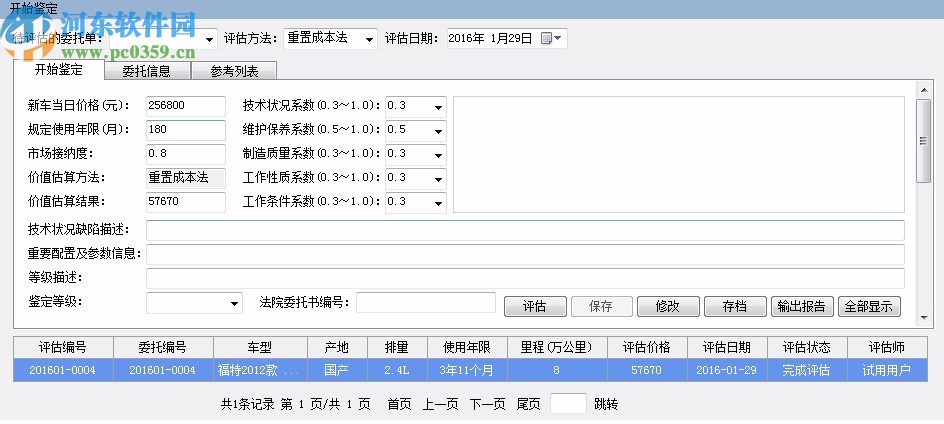Click the 2016-01-29 date cell
This screenshot has height=424, width=944.
[727, 370]
